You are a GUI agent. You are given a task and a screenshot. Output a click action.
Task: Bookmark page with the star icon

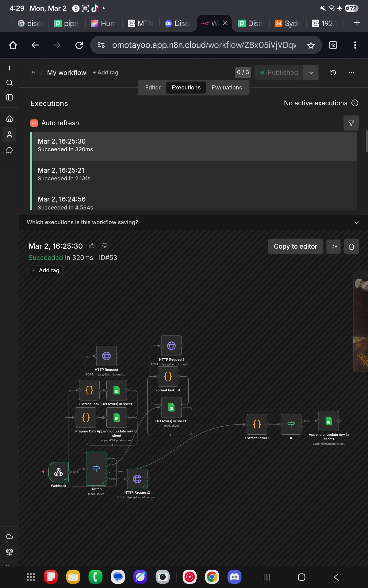pos(311,45)
